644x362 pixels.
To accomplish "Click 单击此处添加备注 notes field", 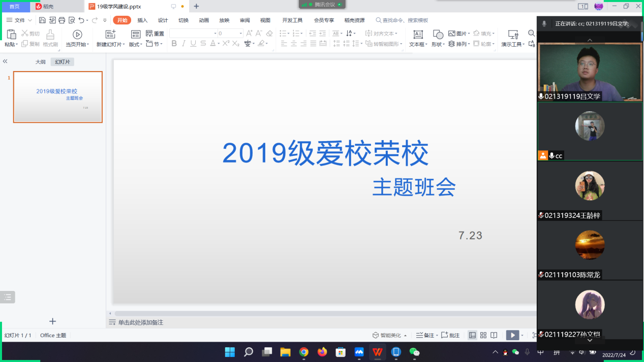I will click(141, 322).
